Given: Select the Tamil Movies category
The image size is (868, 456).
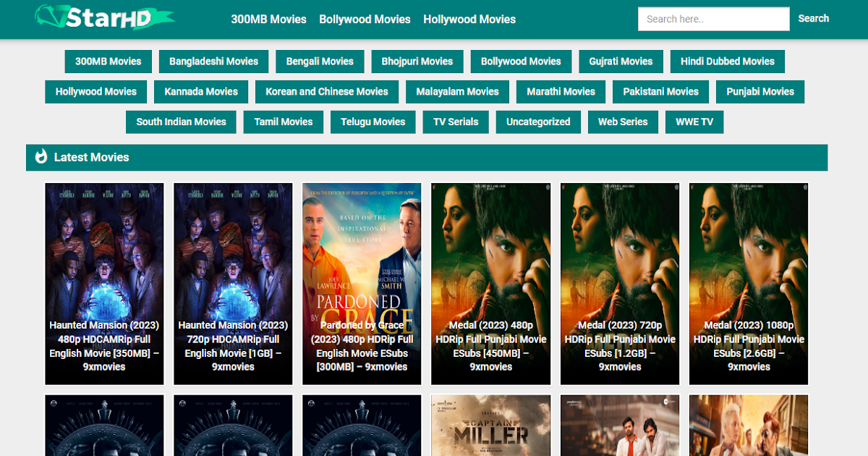Looking at the screenshot, I should [x=284, y=122].
